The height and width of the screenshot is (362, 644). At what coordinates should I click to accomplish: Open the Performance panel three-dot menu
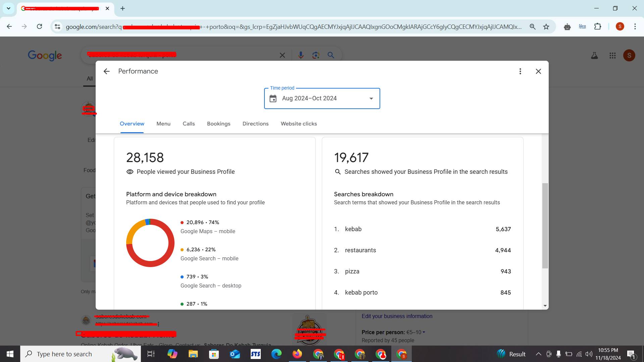520,71
